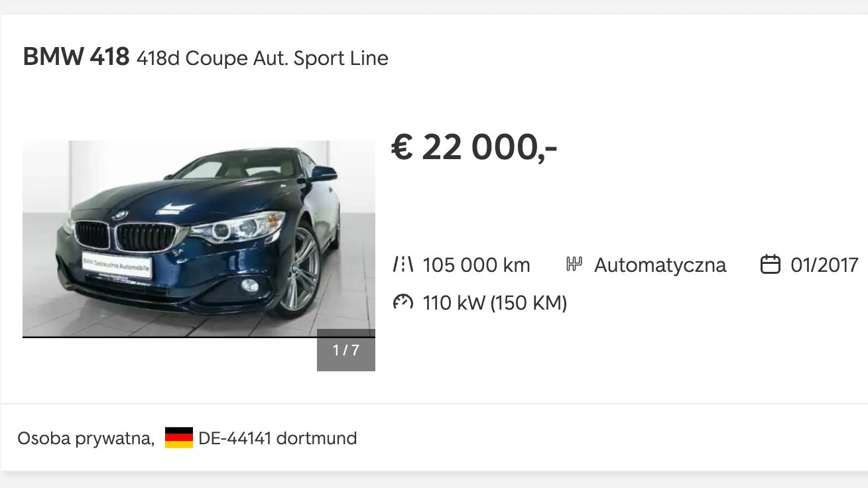The width and height of the screenshot is (868, 488).
Task: Click the gearbox transmission icon
Action: click(x=574, y=265)
